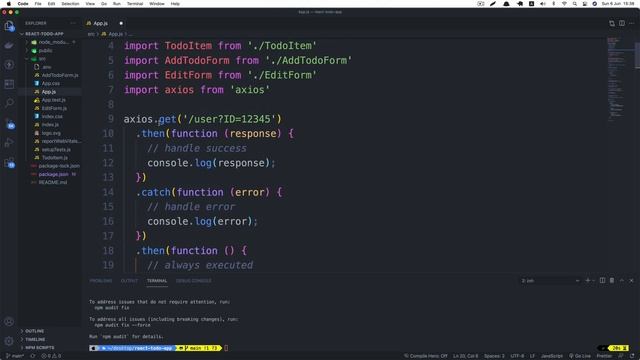The image size is (640, 360).
Task: Click Go Live in status bar
Action: point(580,356)
